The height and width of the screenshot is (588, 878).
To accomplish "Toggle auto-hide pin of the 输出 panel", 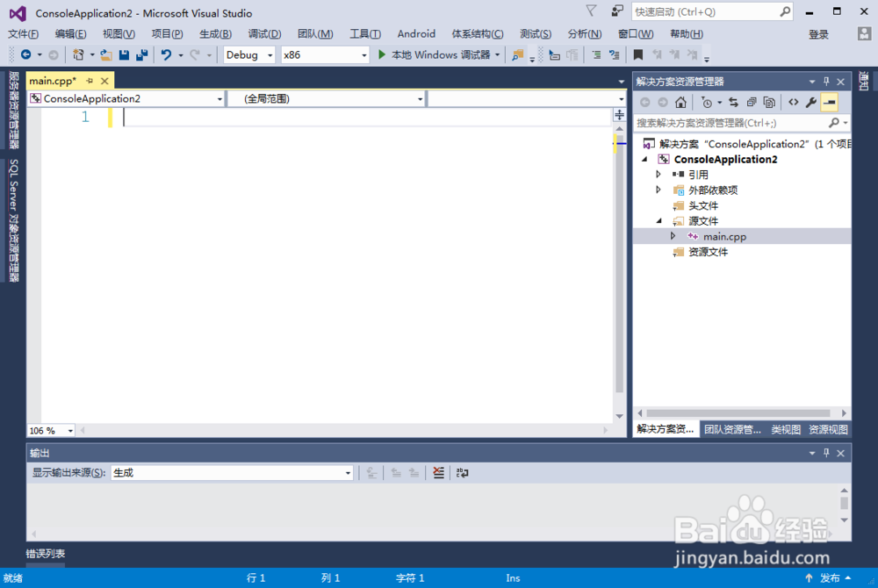I will click(826, 453).
